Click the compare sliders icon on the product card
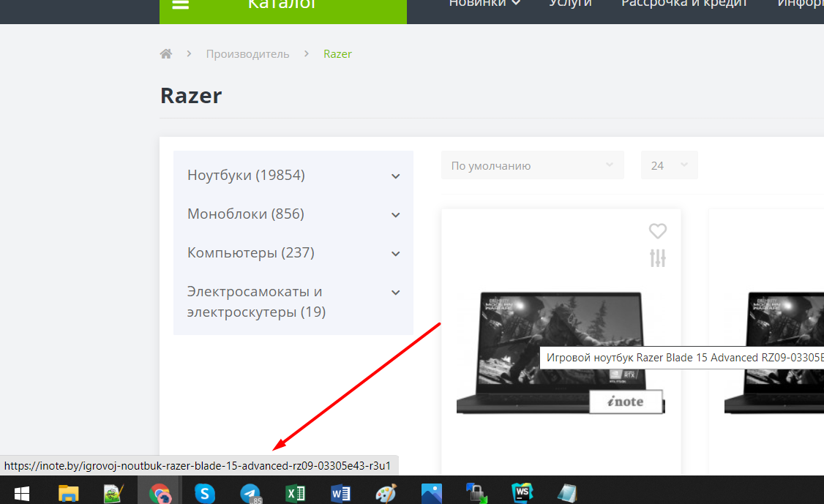 [x=658, y=258]
